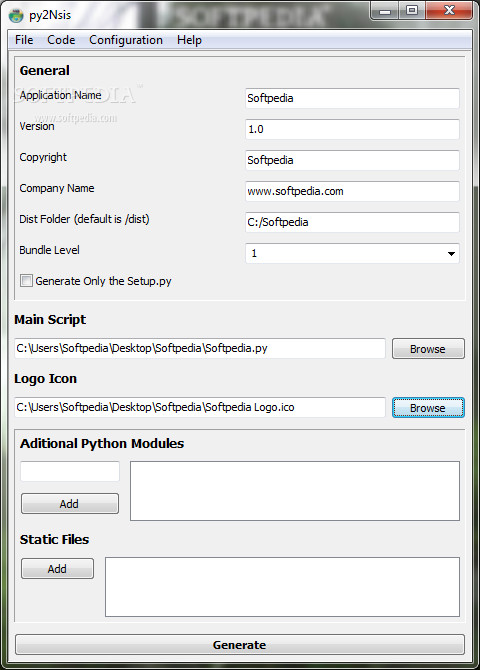This screenshot has width=480, height=670.
Task: Close the py2Nsis window
Action: coord(449,11)
